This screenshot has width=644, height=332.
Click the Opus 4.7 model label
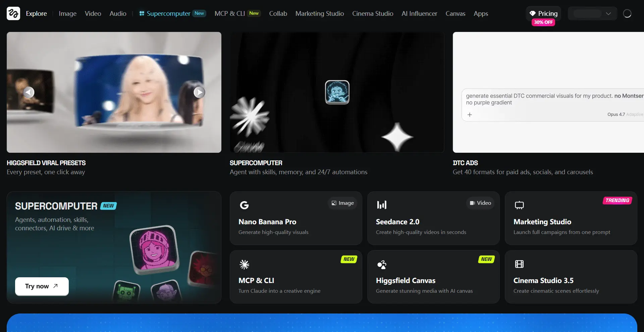tap(616, 114)
